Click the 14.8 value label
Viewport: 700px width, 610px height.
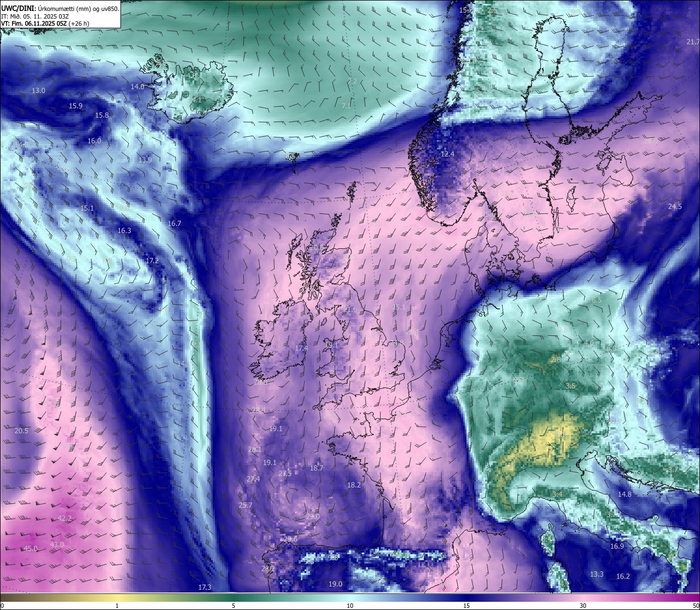coord(625,494)
